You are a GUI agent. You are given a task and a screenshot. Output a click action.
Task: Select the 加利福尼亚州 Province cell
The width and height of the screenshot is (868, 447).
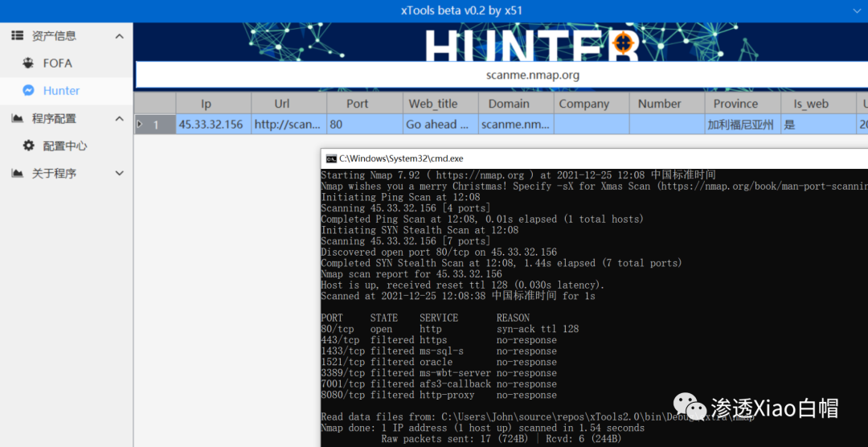coord(743,125)
